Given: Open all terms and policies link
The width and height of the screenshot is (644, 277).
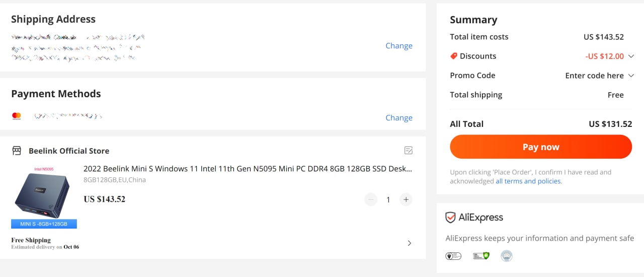Looking at the screenshot, I should pyautogui.click(x=528, y=181).
